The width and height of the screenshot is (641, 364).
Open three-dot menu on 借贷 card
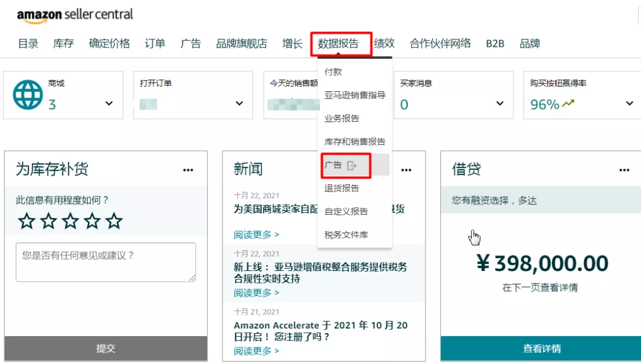point(624,170)
